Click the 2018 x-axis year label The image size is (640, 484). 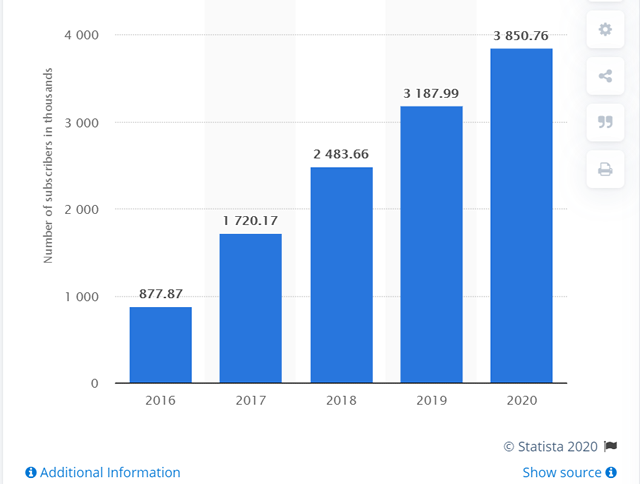[x=341, y=400]
